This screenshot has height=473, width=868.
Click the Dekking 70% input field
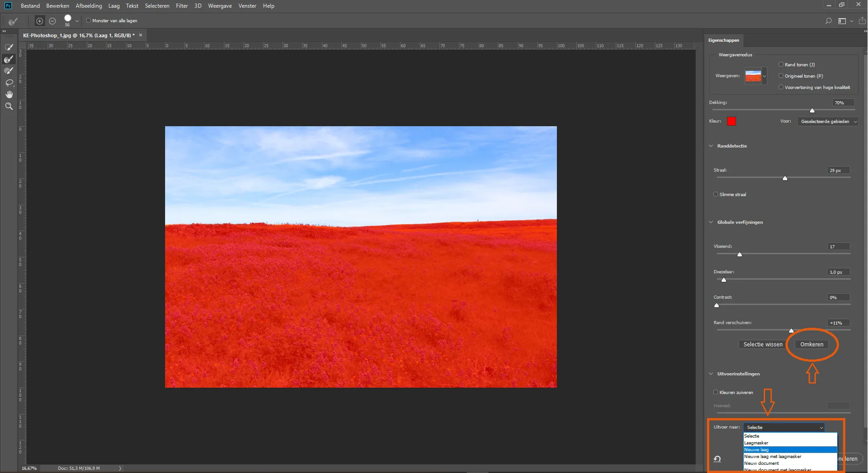point(843,103)
